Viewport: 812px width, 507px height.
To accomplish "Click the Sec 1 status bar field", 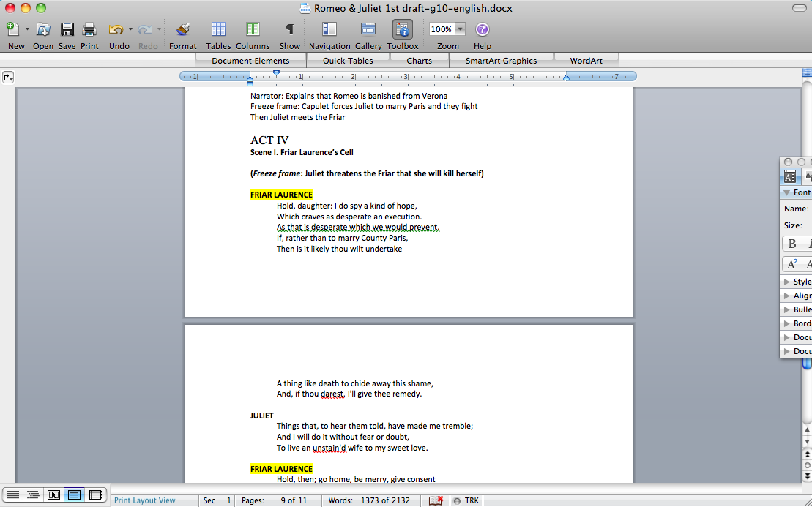I will click(x=217, y=500).
